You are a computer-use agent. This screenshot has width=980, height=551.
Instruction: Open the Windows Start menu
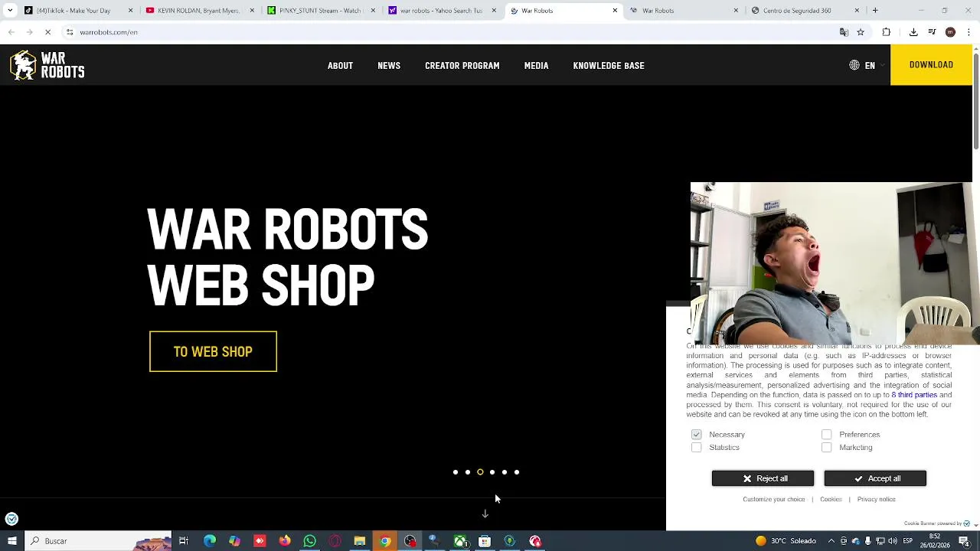point(11,541)
